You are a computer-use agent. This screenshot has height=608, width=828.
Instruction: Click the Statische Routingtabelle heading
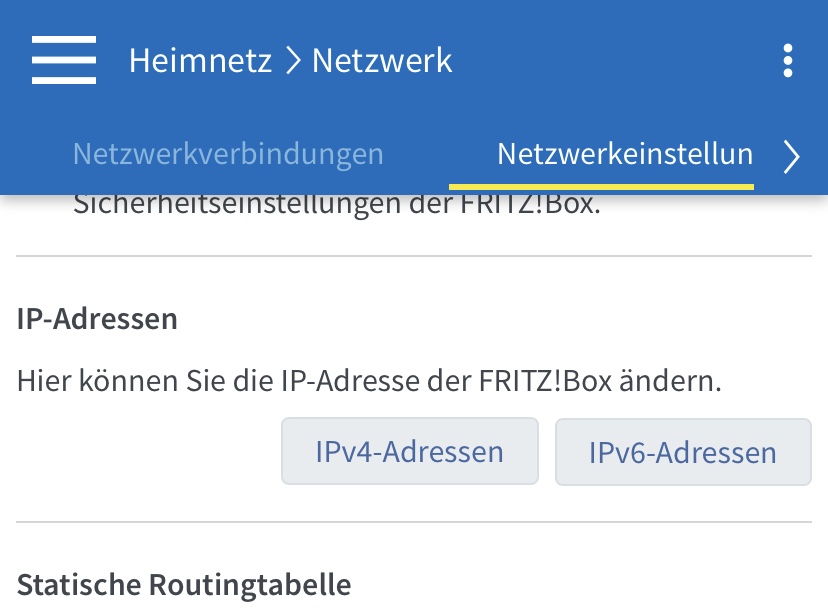(184, 584)
